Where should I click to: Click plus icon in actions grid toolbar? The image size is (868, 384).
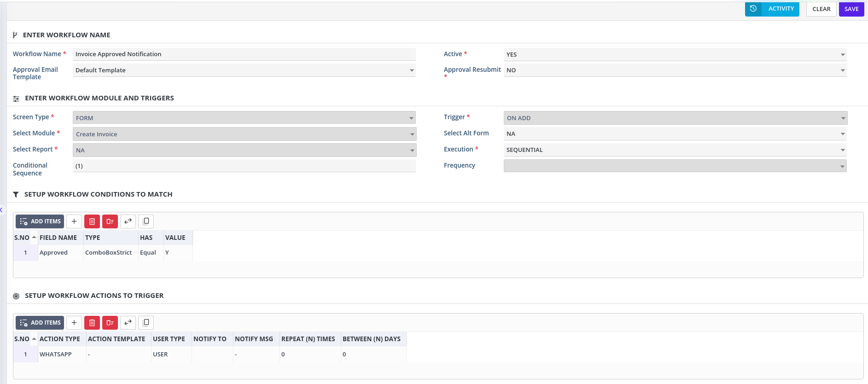pyautogui.click(x=74, y=323)
